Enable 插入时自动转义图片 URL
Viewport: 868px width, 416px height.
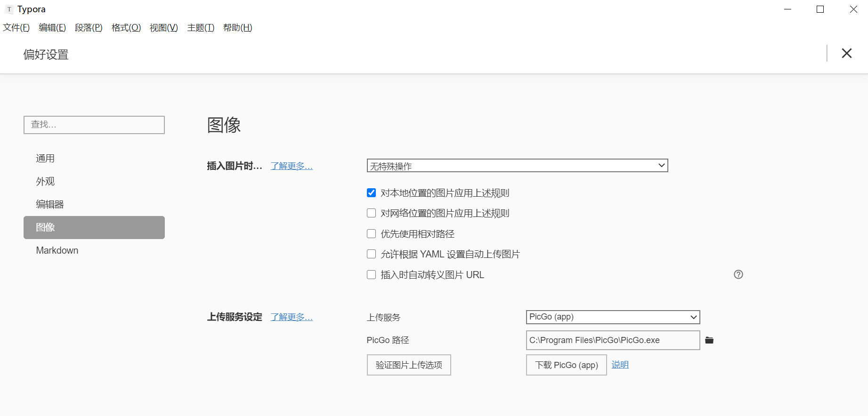(371, 275)
